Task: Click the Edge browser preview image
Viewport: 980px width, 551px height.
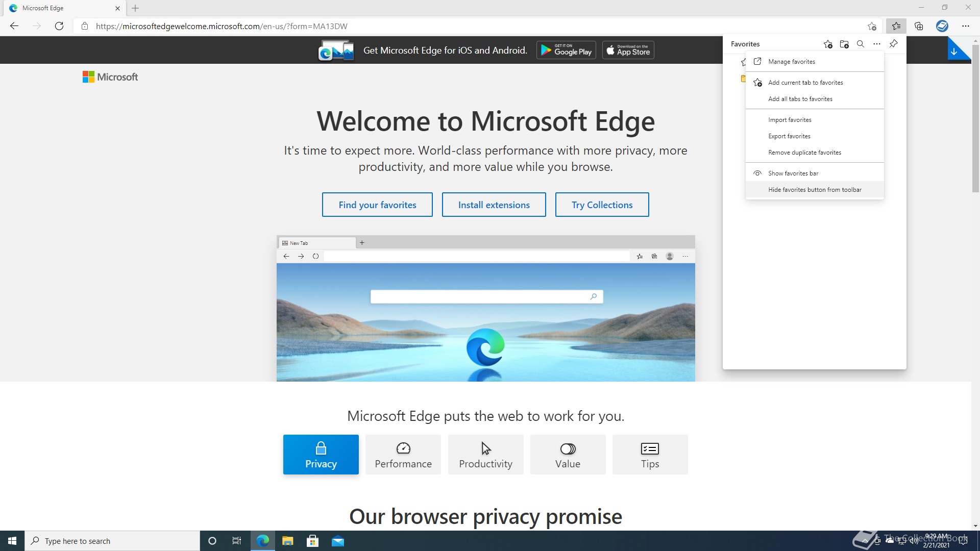Action: tap(486, 308)
